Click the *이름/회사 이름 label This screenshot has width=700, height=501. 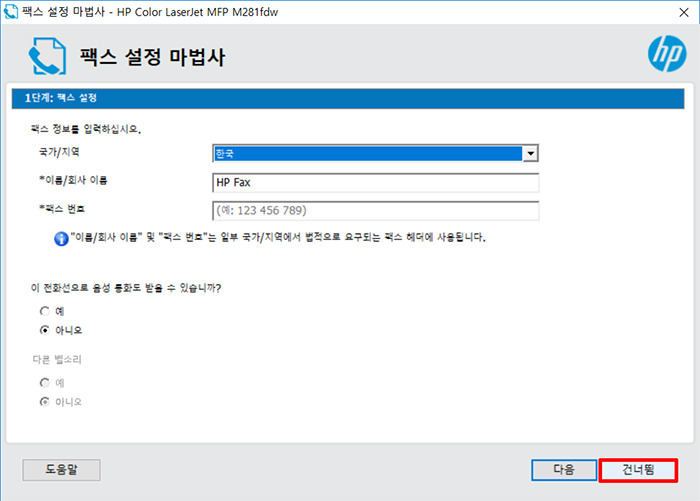[73, 180]
